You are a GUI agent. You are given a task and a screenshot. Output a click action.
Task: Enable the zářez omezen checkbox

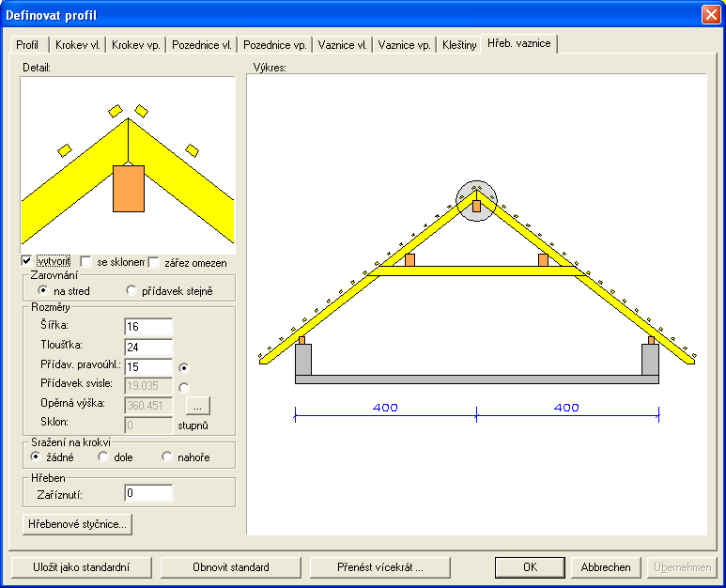[153, 262]
